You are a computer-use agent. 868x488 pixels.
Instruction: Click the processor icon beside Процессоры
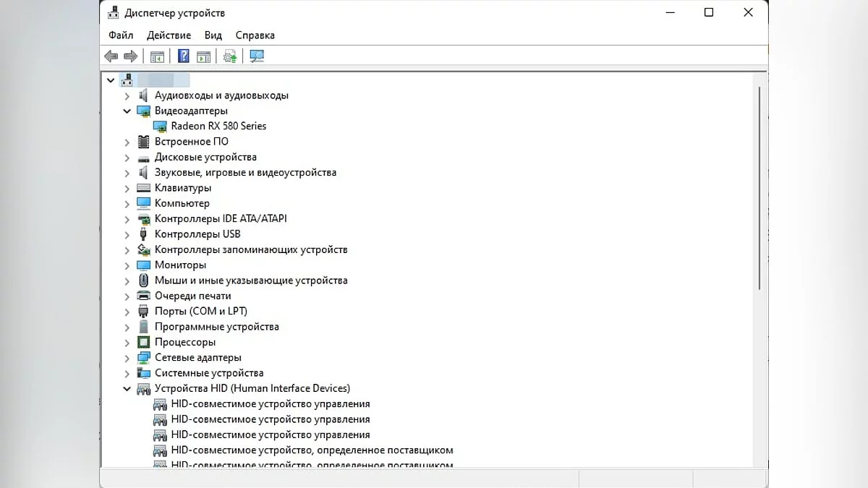tap(143, 342)
